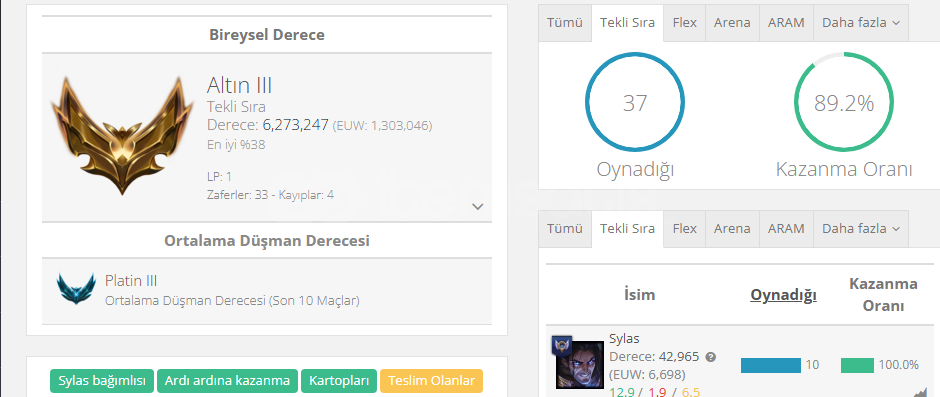Expand Bireysel Derece details chevron
This screenshot has height=397, width=940.
tap(478, 207)
